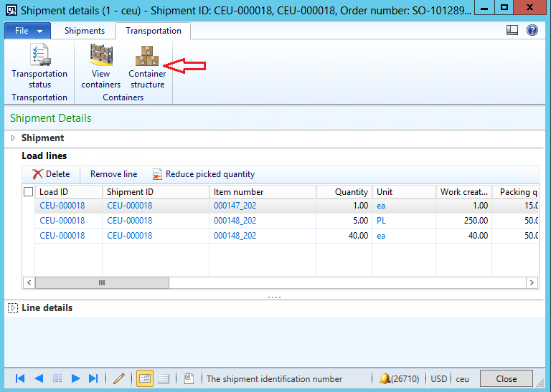Switch to the Shipments tab
The image size is (551, 392).
coord(85,31)
